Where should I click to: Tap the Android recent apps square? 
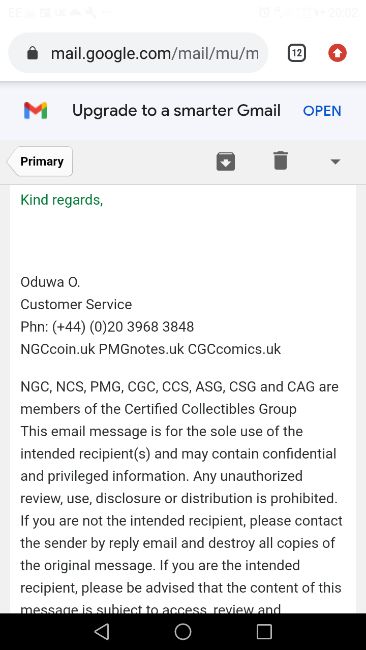(x=264, y=632)
